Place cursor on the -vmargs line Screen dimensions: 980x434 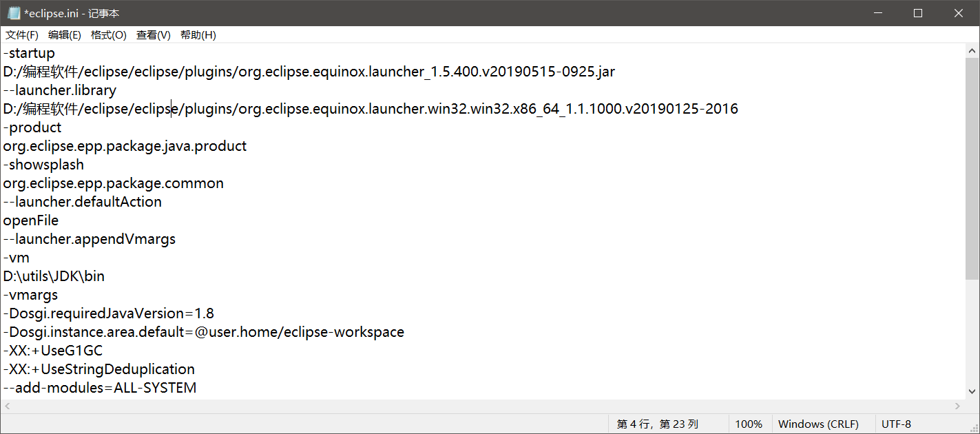tap(30, 294)
